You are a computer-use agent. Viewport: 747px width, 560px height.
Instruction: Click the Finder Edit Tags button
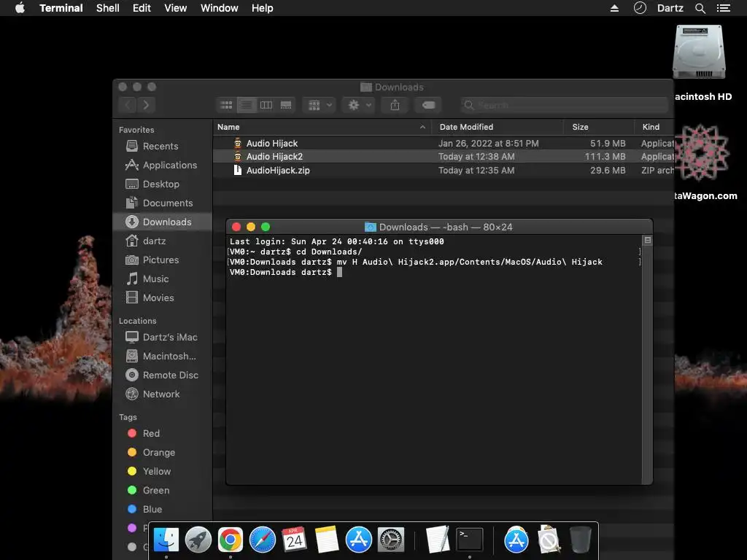coord(428,105)
